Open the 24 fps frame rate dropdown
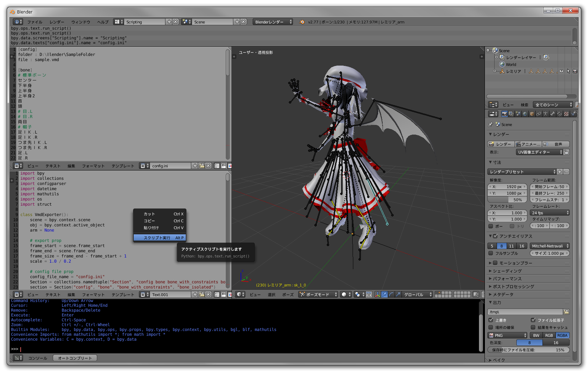The image size is (588, 371). click(x=550, y=213)
